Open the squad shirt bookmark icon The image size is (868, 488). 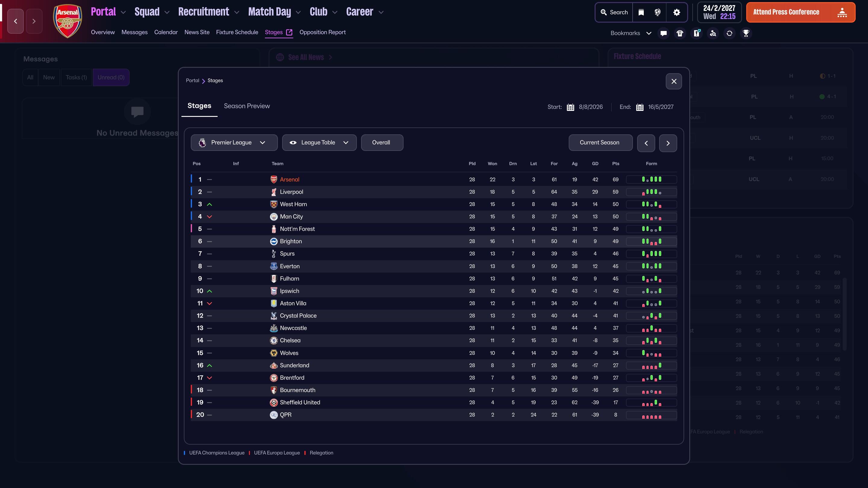click(x=680, y=33)
